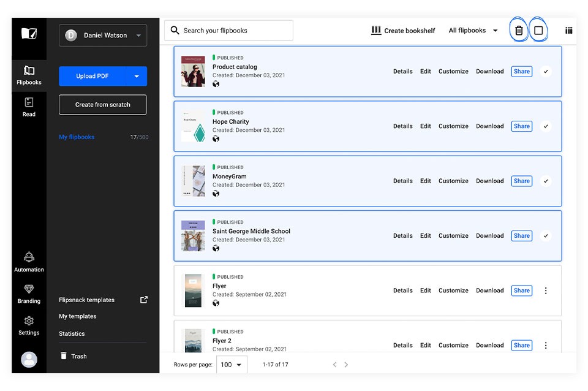Open Flipsnack templates in the sidebar
Screen dimensions: 588x391
[86, 300]
